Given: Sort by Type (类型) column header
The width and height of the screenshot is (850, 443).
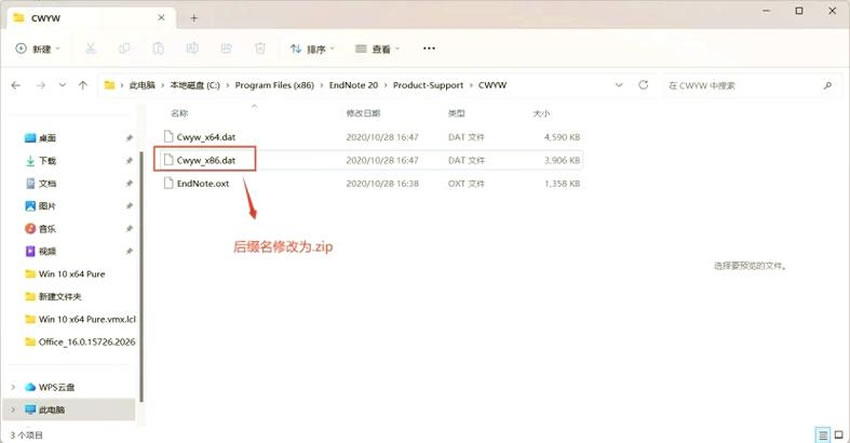Looking at the screenshot, I should point(456,113).
